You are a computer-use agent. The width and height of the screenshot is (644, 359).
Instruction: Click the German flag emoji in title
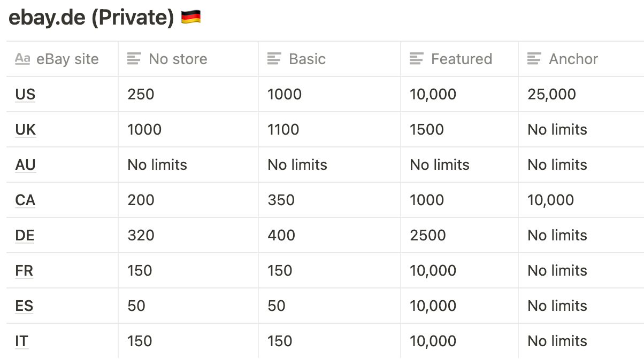(191, 18)
